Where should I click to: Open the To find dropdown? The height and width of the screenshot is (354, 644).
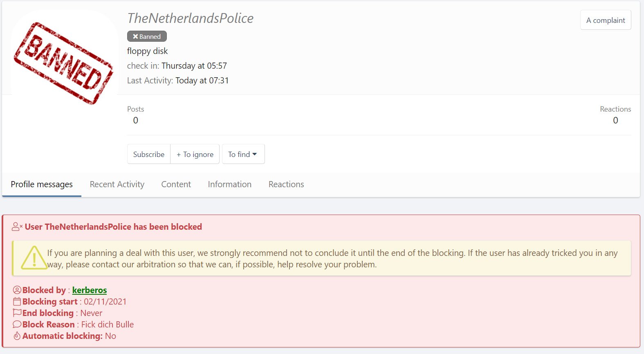(x=243, y=154)
